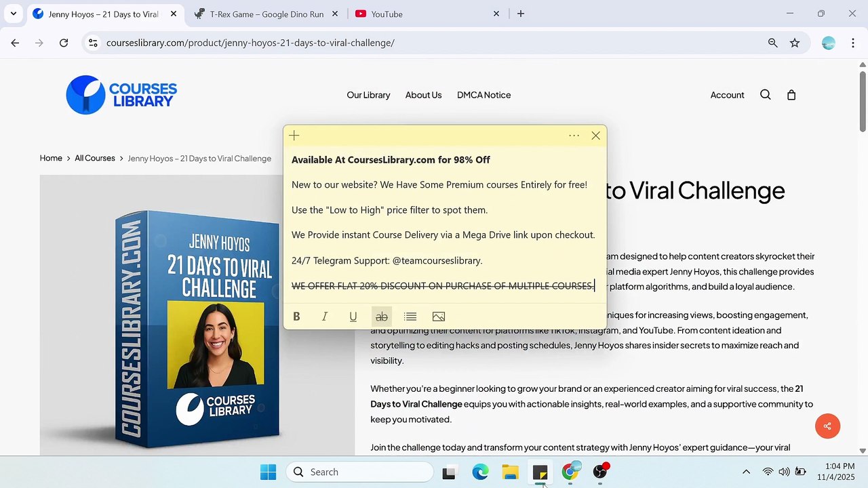Open Sticky Notes taskbar icon

pos(540,472)
